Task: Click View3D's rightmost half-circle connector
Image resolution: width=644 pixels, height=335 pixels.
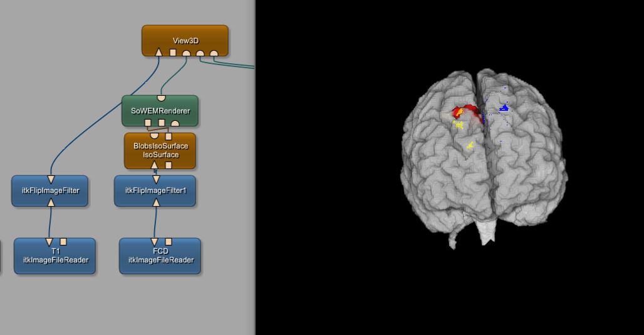Action: tap(214, 53)
